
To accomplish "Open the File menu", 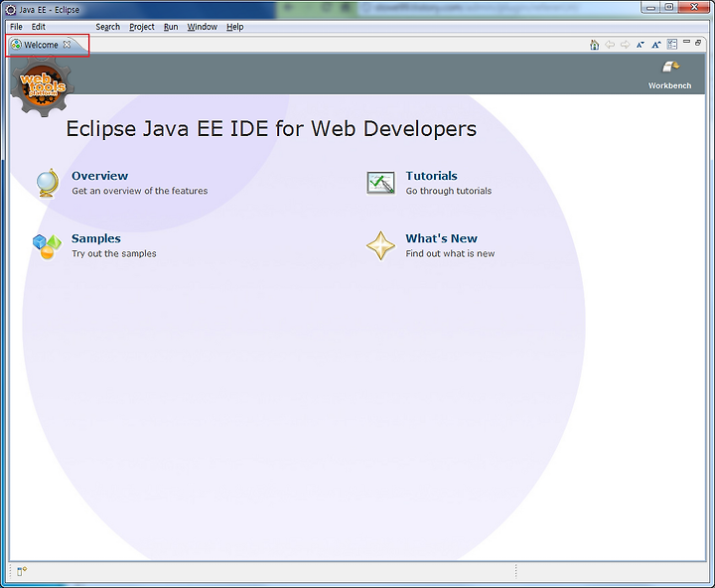I will click(16, 27).
